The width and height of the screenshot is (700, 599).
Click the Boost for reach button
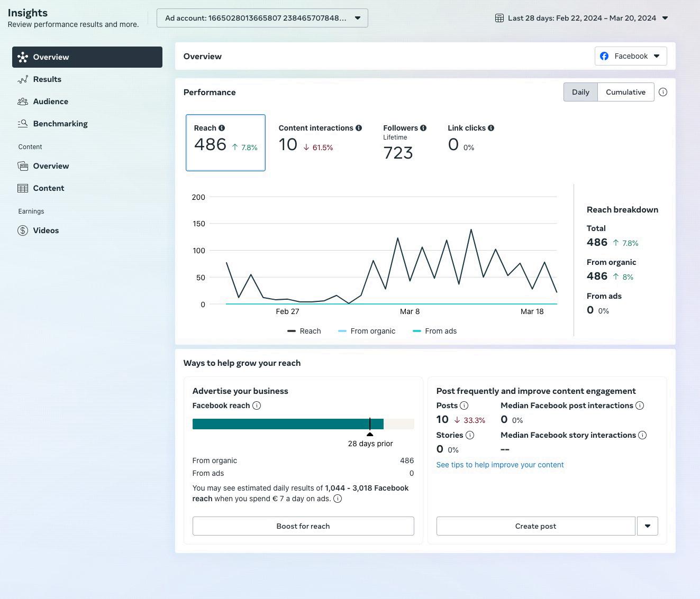303,526
